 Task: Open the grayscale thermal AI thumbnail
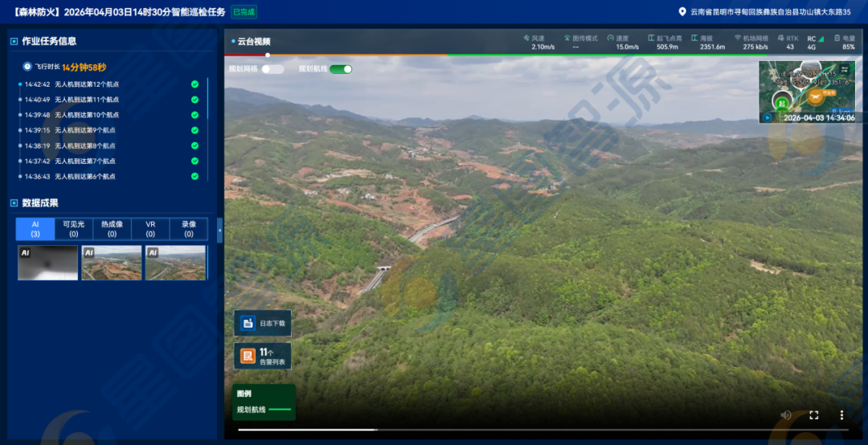pos(47,263)
